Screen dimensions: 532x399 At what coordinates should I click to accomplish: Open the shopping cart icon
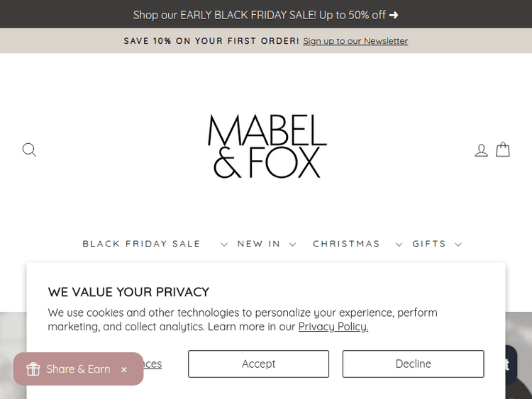[x=503, y=150]
